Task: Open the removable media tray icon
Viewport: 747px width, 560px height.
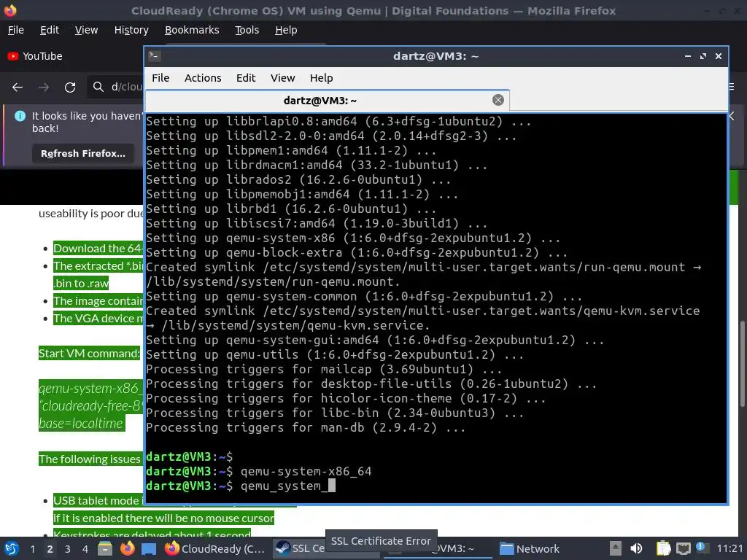Action: 615,548
